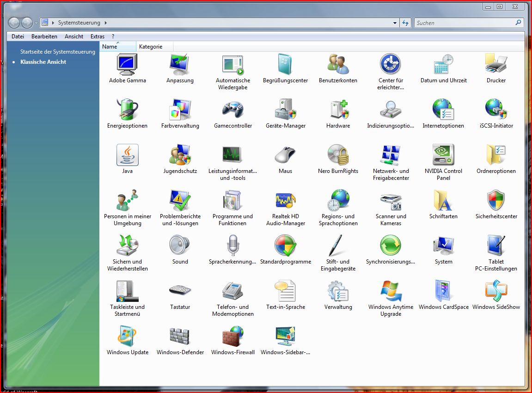Open Windows-Firewall icon
The width and height of the screenshot is (532, 393).
[x=233, y=336]
